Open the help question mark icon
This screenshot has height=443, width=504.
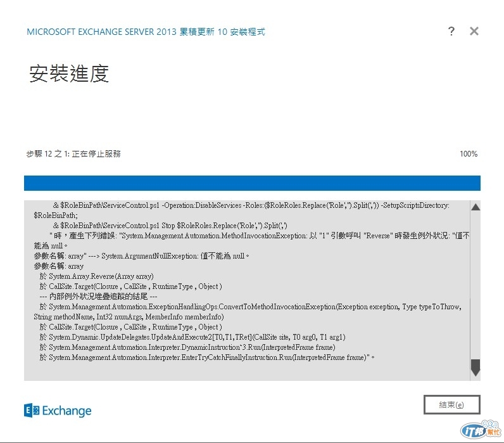[x=451, y=31]
